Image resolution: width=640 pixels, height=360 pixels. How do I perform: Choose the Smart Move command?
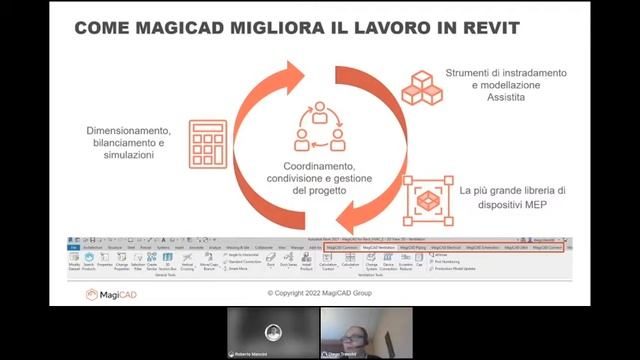236,269
